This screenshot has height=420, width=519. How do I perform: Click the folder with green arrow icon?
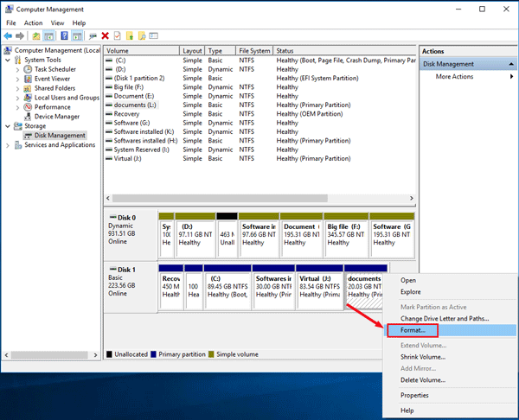pyautogui.click(x=130, y=35)
